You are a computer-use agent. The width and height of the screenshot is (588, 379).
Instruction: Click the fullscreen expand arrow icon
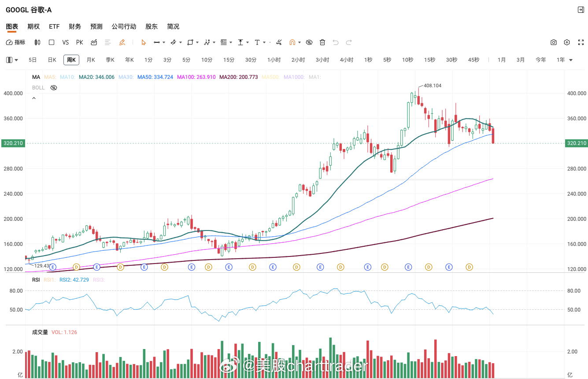tap(581, 42)
